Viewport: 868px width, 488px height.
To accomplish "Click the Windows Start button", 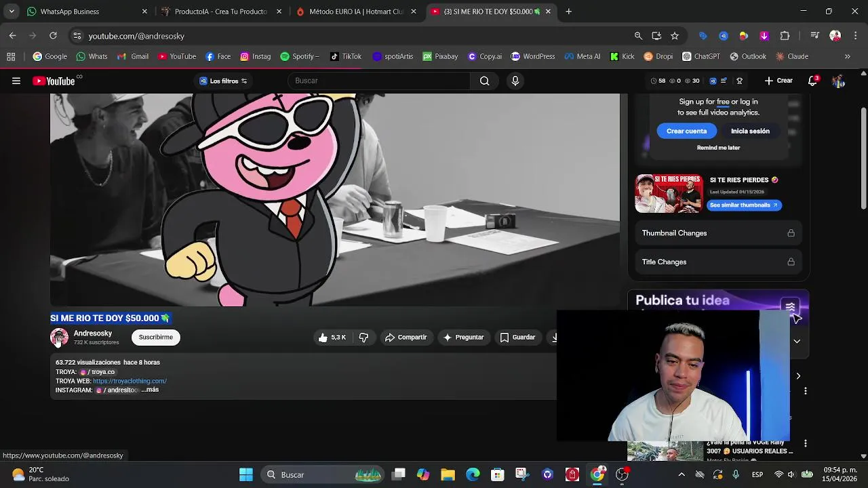I will click(246, 474).
